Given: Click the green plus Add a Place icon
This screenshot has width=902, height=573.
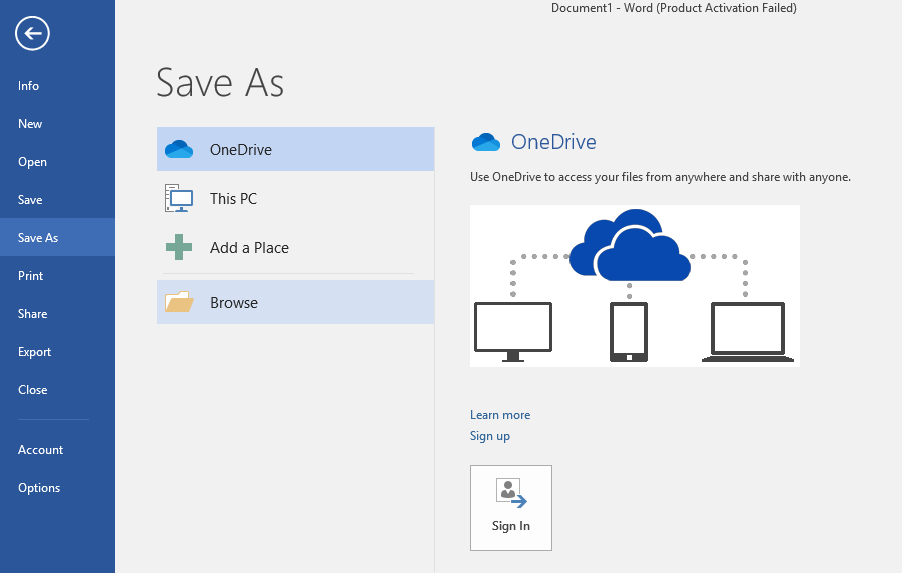Looking at the screenshot, I should [179, 247].
